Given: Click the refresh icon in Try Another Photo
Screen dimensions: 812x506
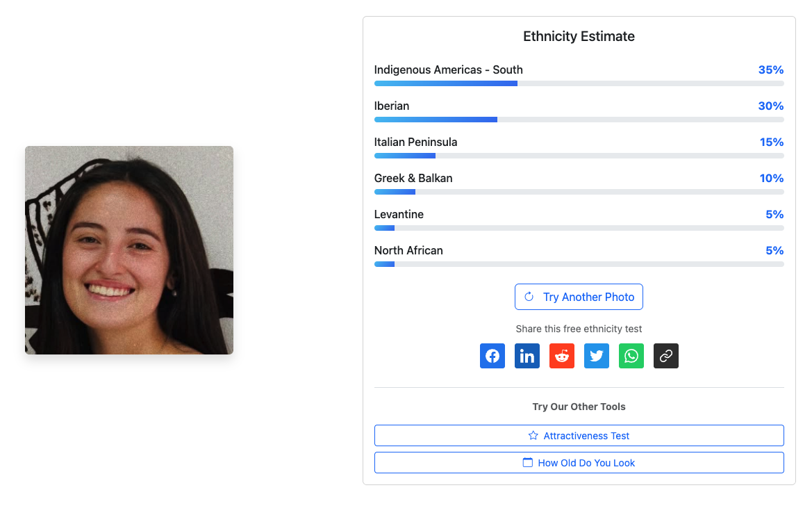Looking at the screenshot, I should tap(529, 297).
